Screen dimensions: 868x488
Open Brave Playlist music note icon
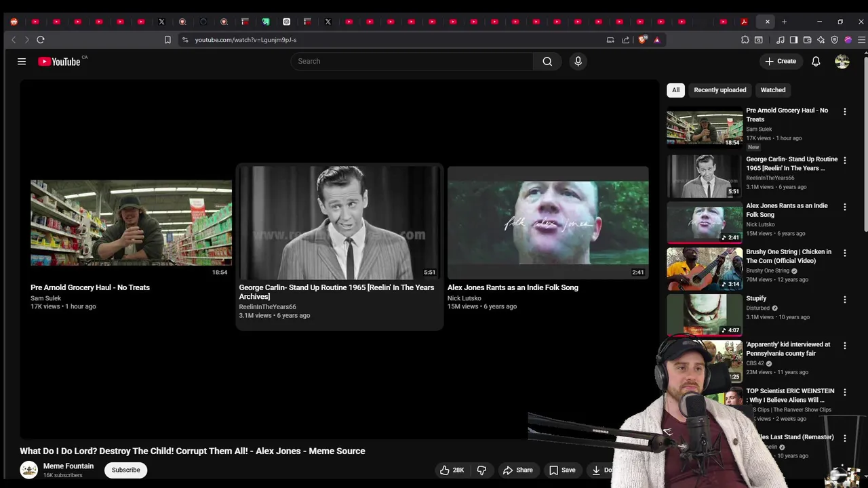click(x=781, y=40)
